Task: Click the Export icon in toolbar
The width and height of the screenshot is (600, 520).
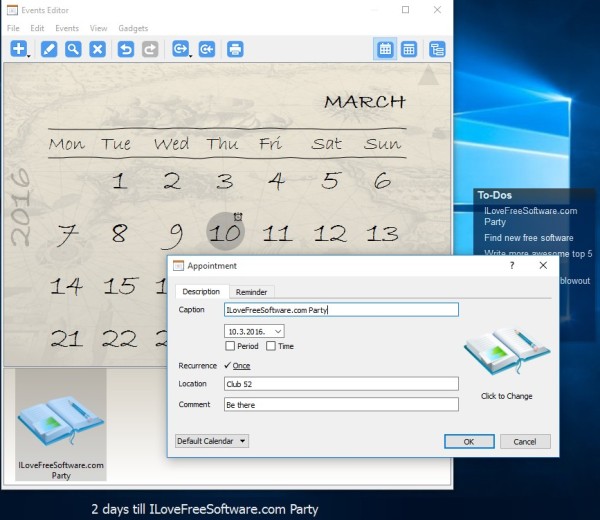Action: coord(180,49)
